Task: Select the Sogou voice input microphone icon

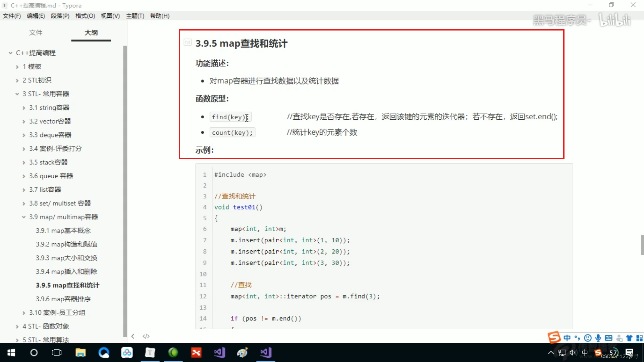Action: (598, 338)
